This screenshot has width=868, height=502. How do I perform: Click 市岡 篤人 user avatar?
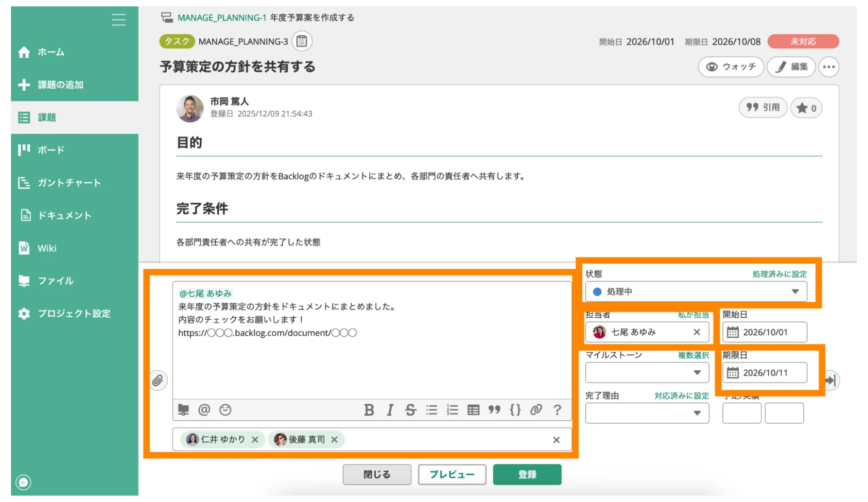pos(190,109)
